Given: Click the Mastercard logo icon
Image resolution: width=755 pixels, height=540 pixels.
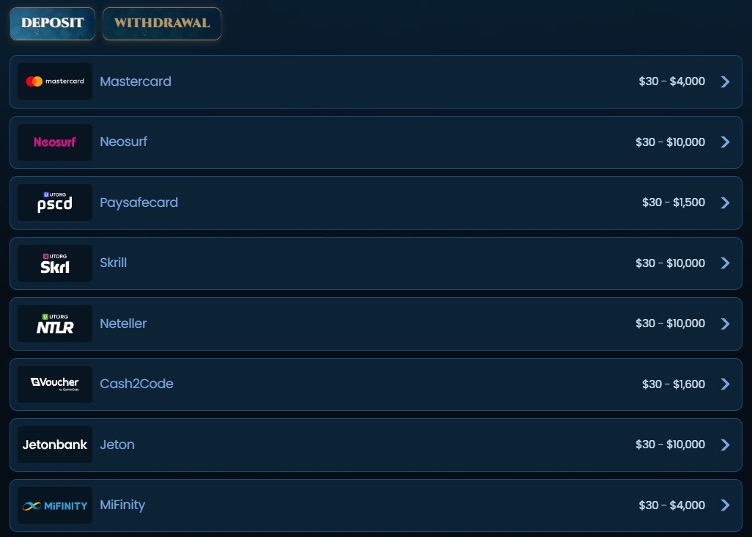Looking at the screenshot, I should (x=55, y=81).
